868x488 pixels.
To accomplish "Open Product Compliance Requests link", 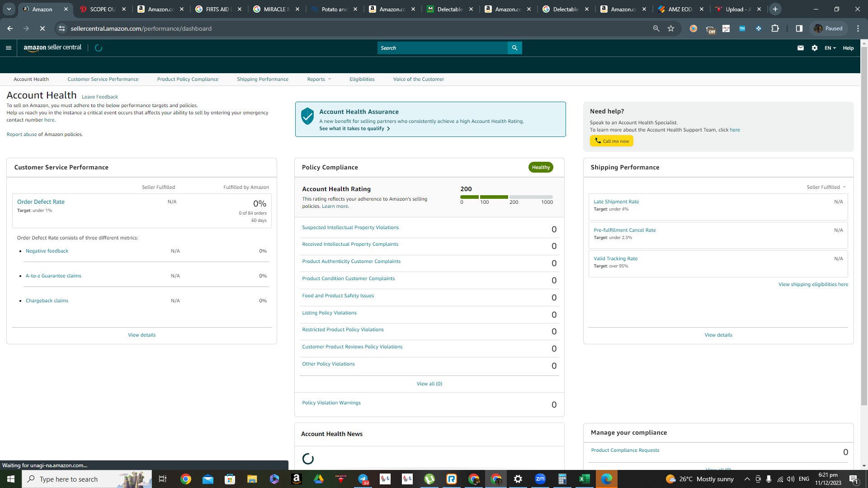I will pyautogui.click(x=625, y=450).
